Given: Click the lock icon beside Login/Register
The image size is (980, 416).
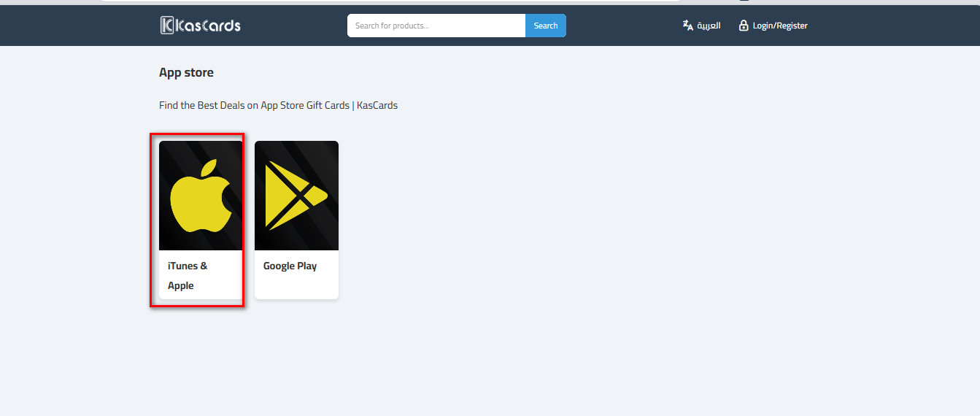Looking at the screenshot, I should (x=744, y=26).
